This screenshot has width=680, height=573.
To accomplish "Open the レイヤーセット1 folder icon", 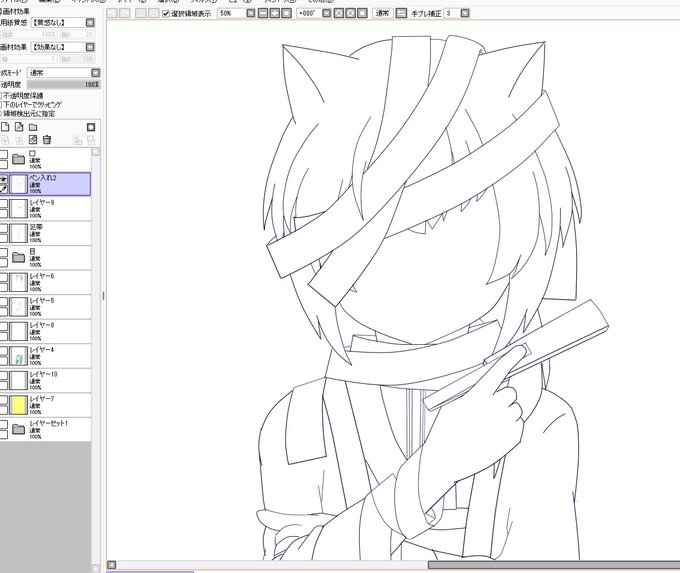I will click(x=18, y=429).
